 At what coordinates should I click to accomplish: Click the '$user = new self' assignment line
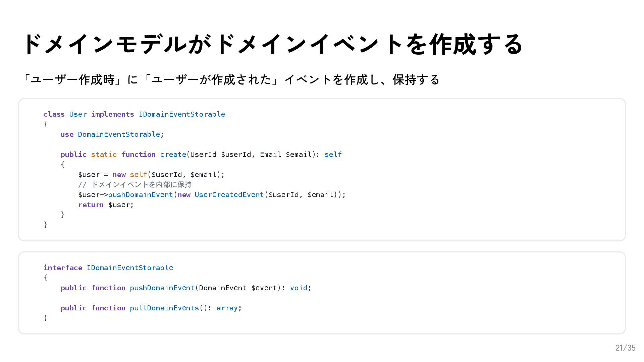[151, 175]
